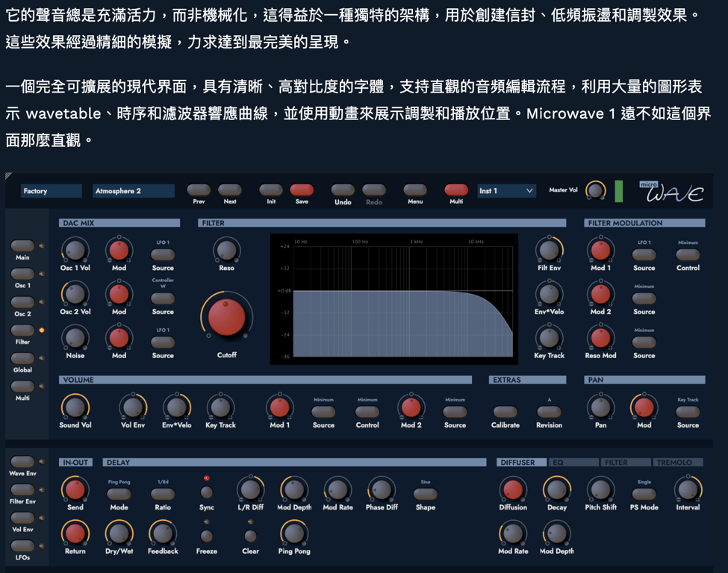Click the Volume Key Track knob
The width and height of the screenshot is (728, 573).
point(220,407)
